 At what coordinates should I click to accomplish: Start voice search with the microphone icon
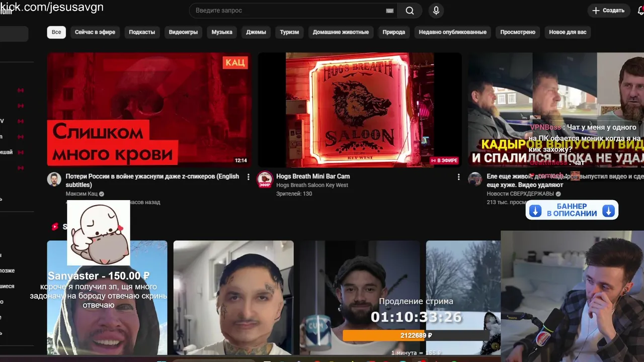click(436, 11)
